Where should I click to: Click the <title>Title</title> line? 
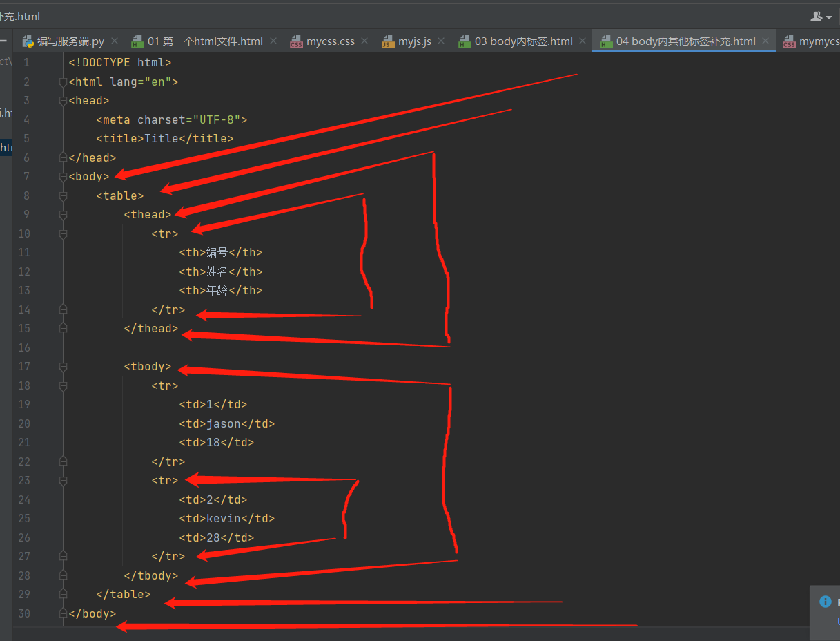165,139
